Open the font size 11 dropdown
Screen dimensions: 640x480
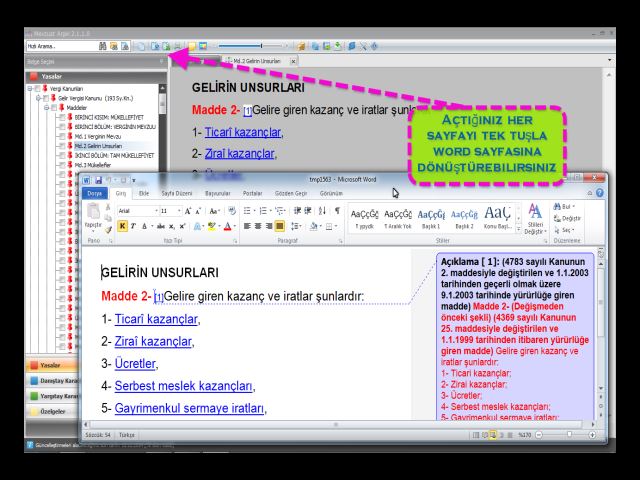click(179, 211)
